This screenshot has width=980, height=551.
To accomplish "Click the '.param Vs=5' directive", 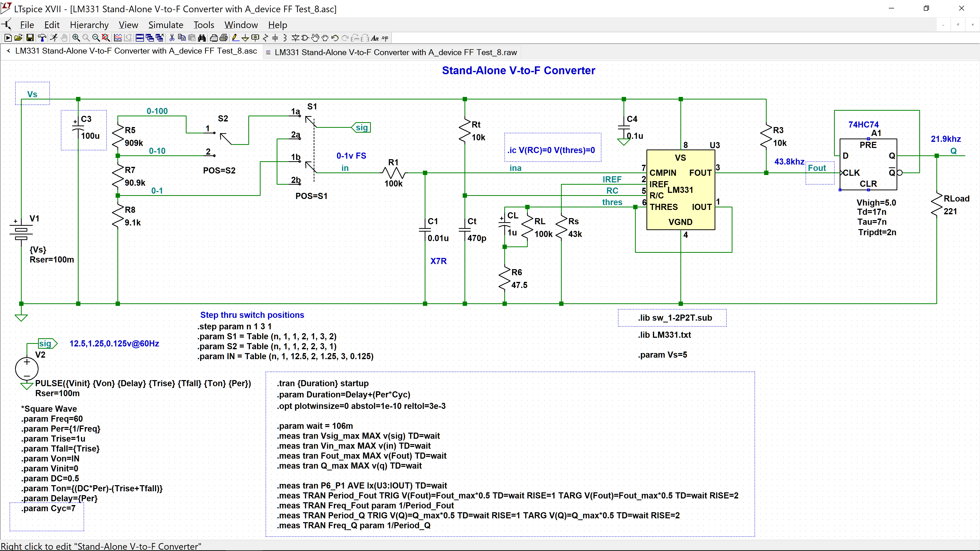I will (662, 355).
